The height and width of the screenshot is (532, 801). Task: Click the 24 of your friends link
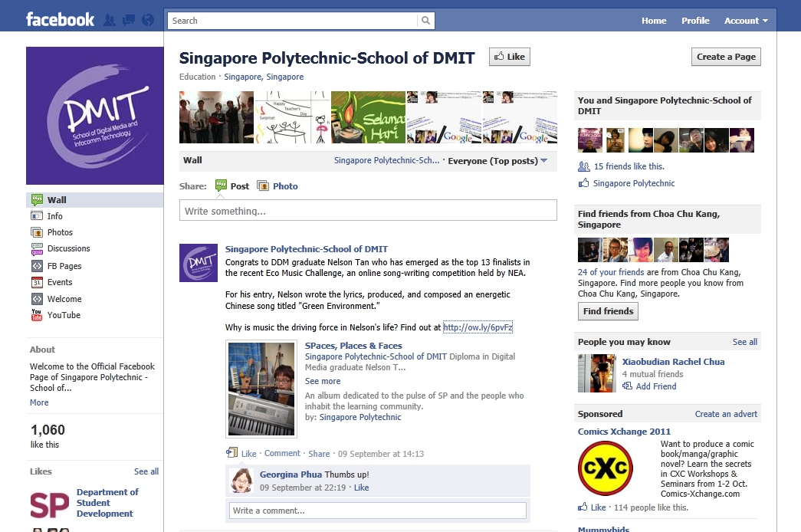[x=611, y=272]
